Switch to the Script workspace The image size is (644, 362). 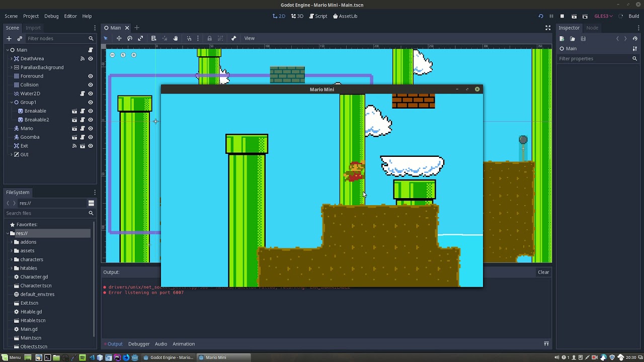tap(317, 16)
